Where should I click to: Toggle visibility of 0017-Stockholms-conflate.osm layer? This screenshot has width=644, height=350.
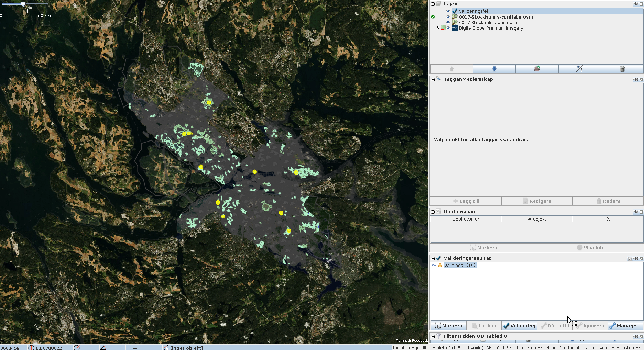(448, 17)
